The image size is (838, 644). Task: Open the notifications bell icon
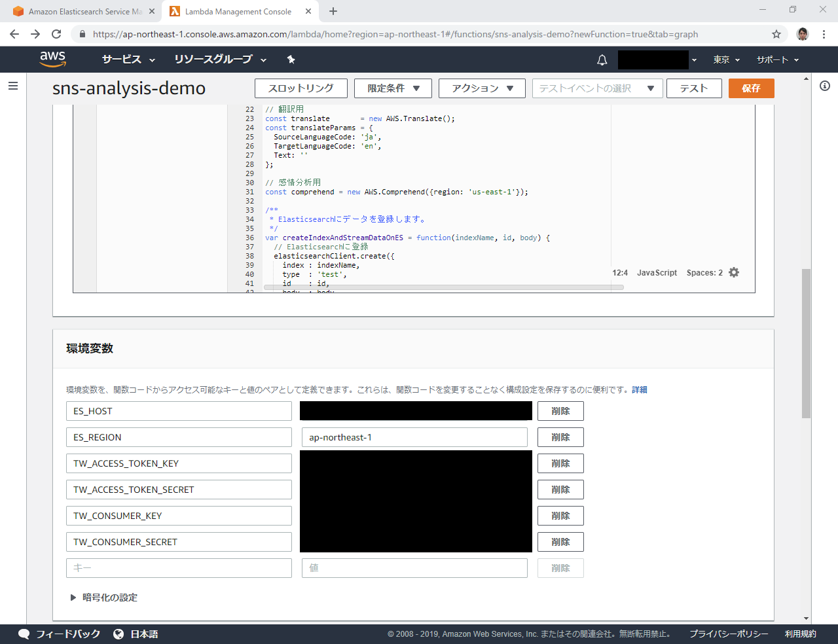click(602, 60)
